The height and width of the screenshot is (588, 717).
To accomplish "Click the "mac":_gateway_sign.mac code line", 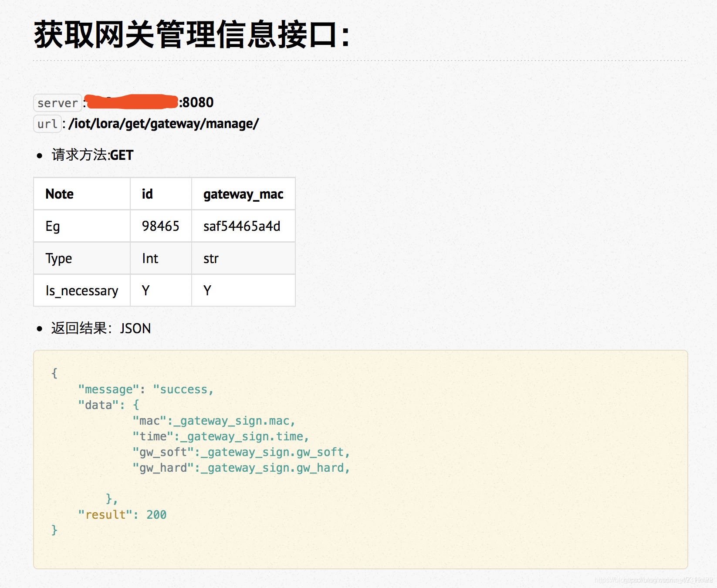I will click(x=214, y=421).
